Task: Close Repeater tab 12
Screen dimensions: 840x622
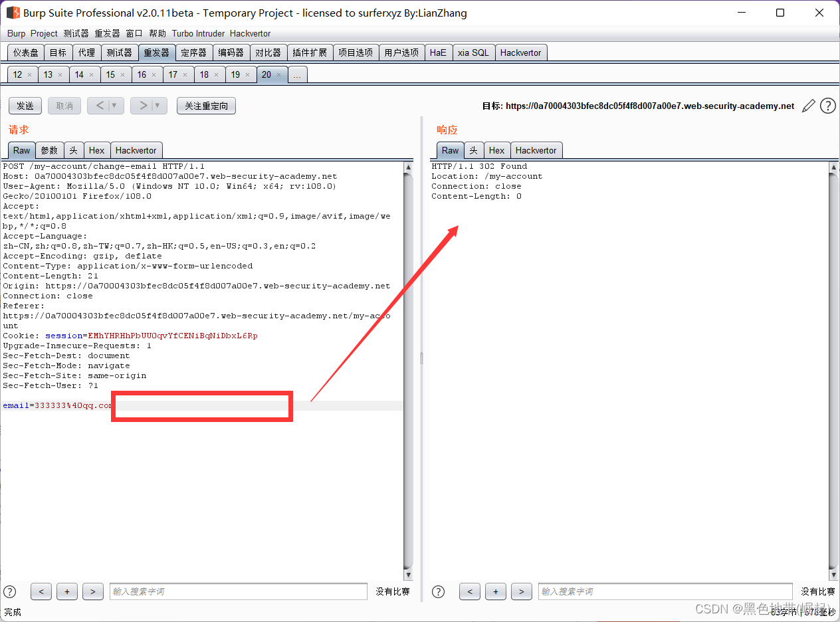Action: 29,75
